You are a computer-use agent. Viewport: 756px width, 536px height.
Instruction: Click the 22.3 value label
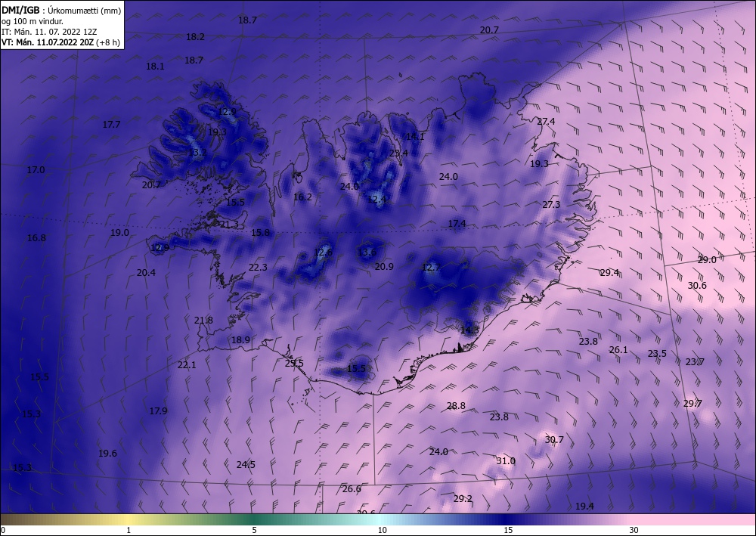coord(258,267)
